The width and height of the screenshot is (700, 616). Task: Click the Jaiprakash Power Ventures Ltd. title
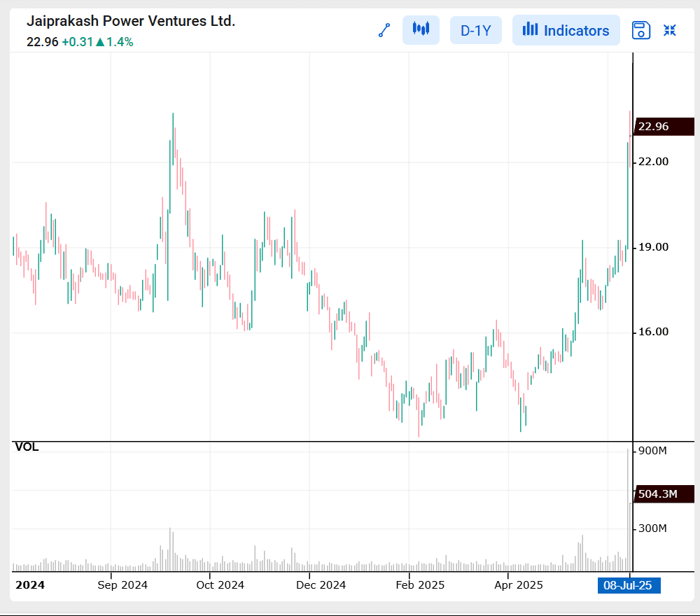point(131,21)
